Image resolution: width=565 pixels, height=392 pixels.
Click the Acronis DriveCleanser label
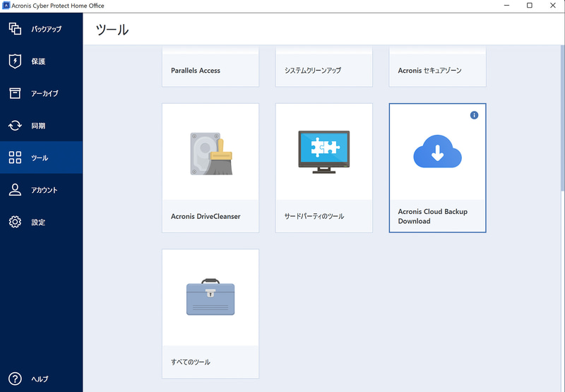point(206,216)
